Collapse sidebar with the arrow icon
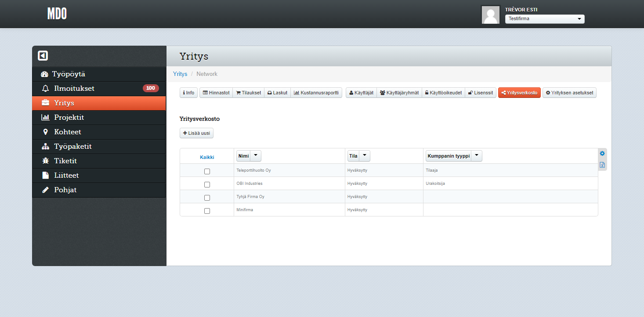This screenshot has width=644, height=317. point(43,56)
